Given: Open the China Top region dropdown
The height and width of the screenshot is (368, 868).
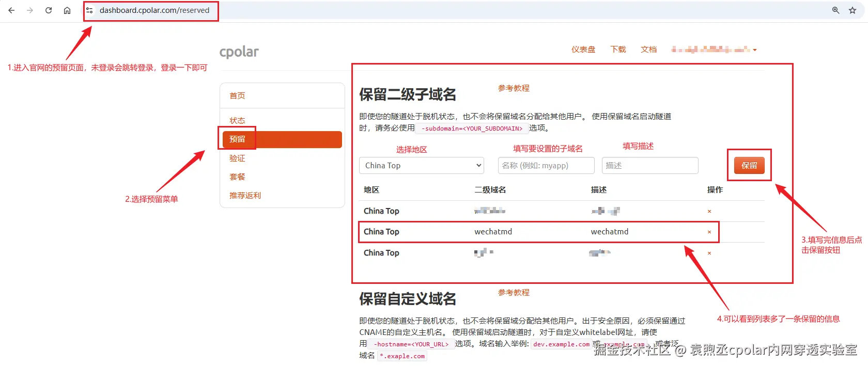Looking at the screenshot, I should click(x=422, y=166).
